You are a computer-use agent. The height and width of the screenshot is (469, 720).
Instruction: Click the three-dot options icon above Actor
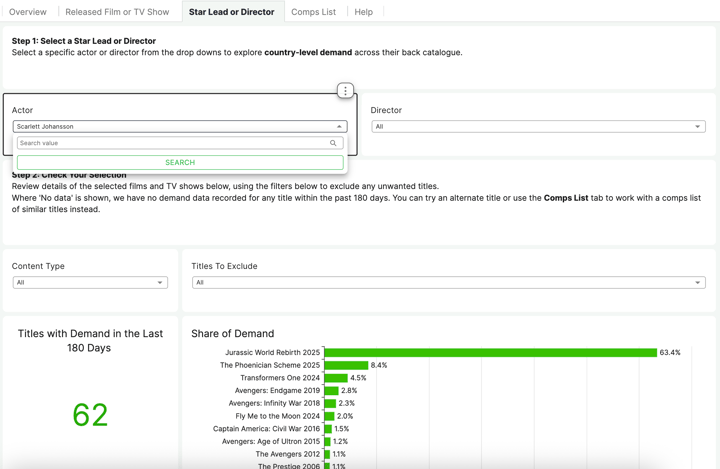coord(345,91)
